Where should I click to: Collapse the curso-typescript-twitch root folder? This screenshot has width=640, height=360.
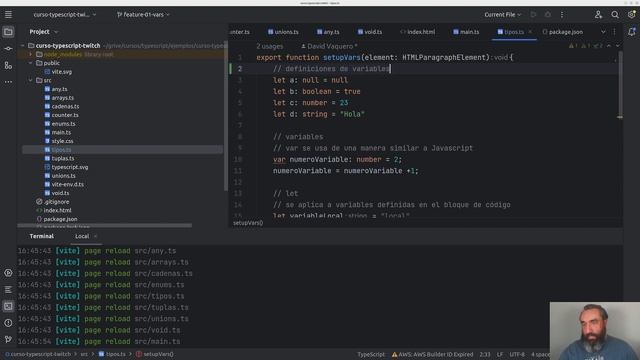(23, 46)
